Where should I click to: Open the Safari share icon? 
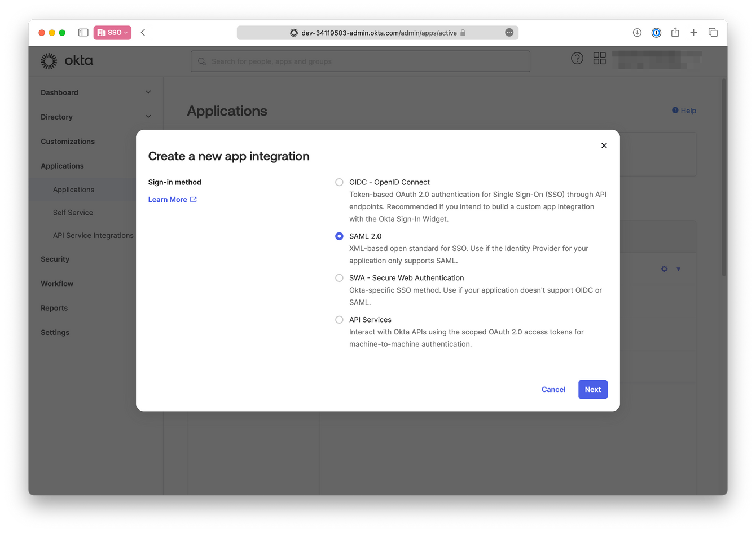coord(675,32)
